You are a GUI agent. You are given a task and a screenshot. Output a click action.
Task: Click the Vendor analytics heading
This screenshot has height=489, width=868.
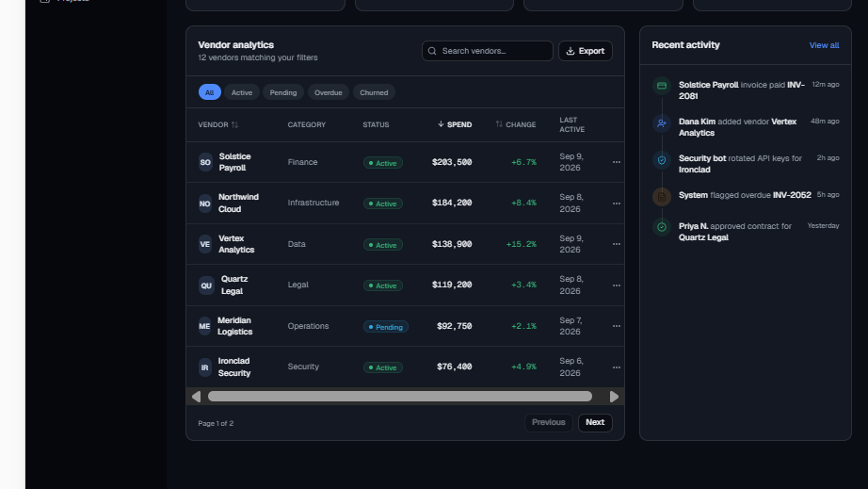tap(235, 45)
